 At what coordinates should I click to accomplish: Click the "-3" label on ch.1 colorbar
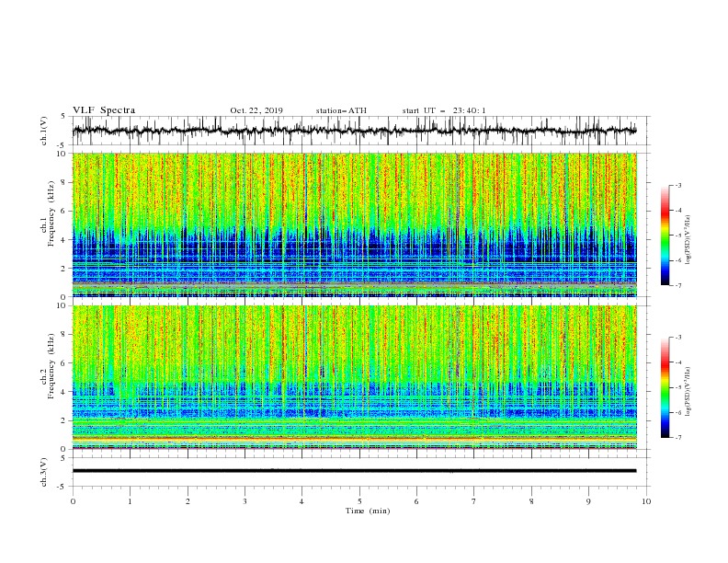point(678,185)
